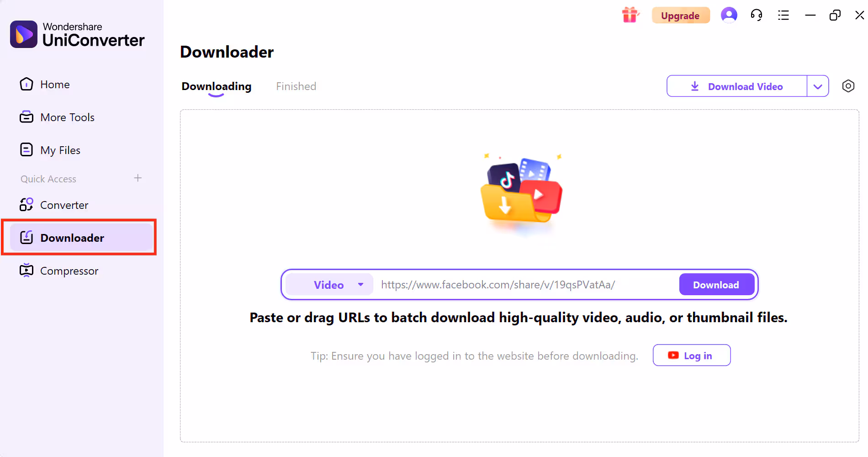Screen dimensions: 868x457
Task: Click the purple Download button
Action: 716,285
